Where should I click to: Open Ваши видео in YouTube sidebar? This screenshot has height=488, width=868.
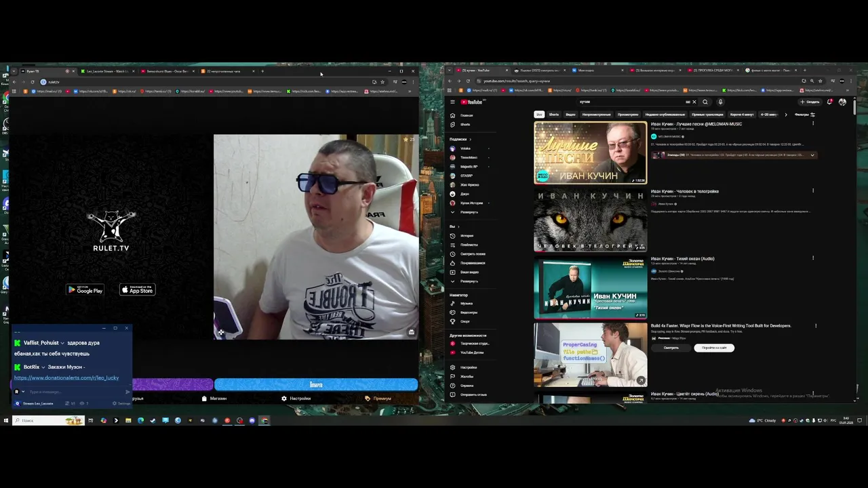[x=468, y=272]
